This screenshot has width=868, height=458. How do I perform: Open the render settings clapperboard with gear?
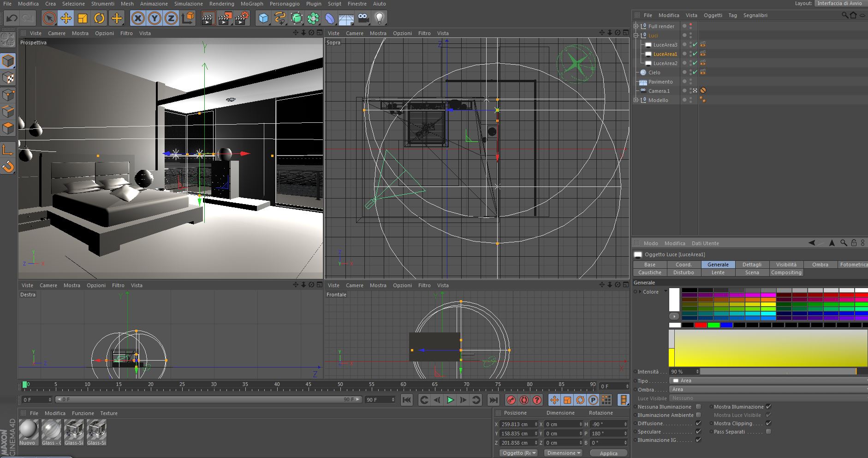click(242, 18)
